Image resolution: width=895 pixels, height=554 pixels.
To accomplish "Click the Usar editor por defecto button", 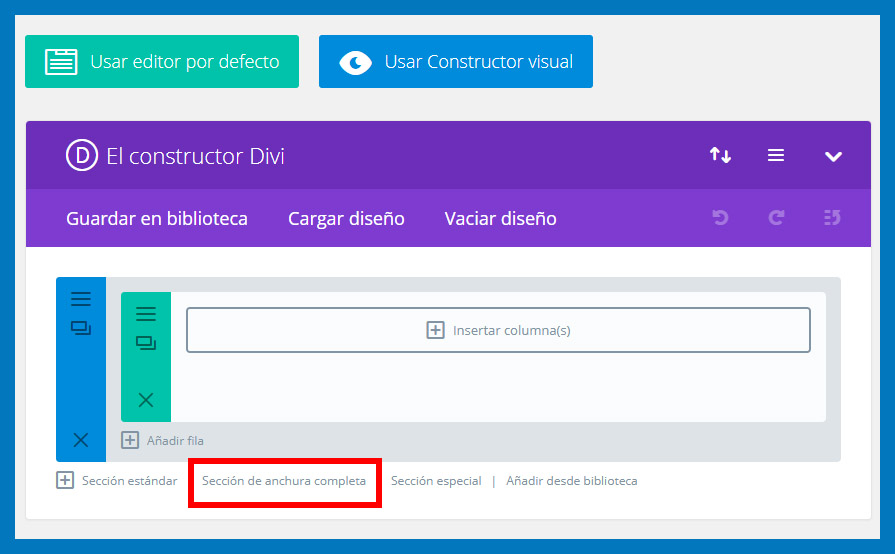I will 162,62.
